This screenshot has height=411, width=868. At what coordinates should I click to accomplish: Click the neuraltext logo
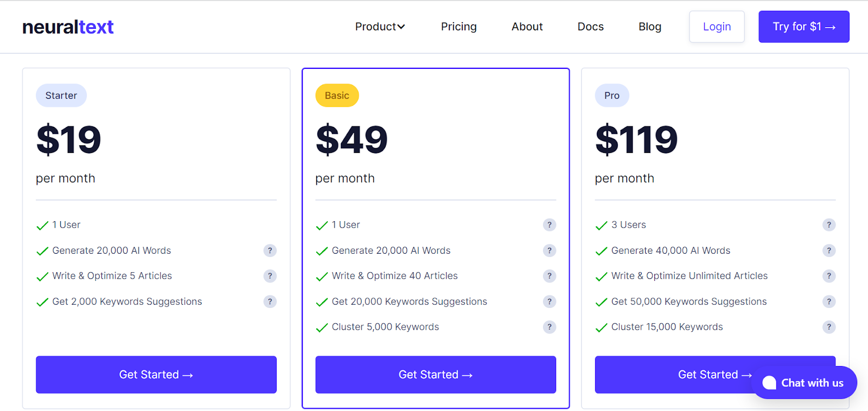tap(68, 27)
